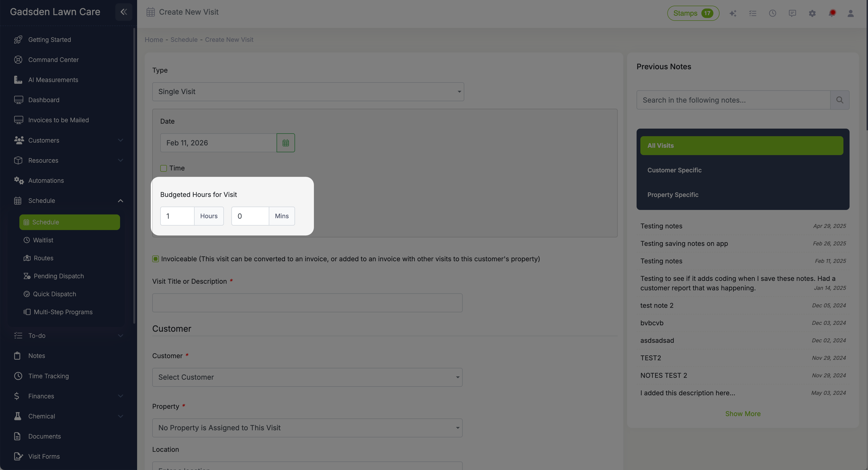
Task: Click the clock history icon near settings
Action: (x=772, y=13)
